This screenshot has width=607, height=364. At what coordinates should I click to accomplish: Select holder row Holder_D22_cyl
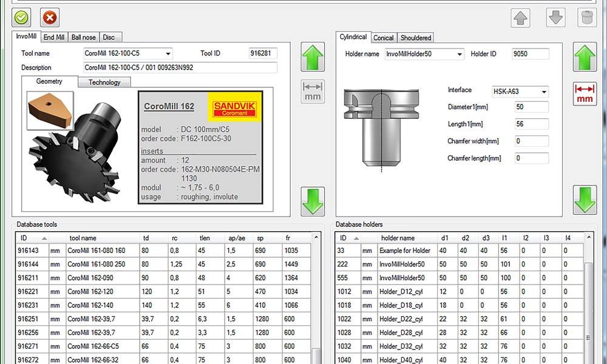click(459, 319)
